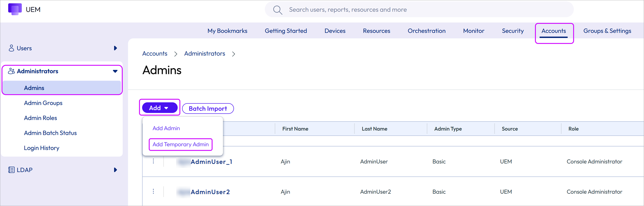Viewport: 644px width, 206px height.
Task: Click the Users person icon in sidebar
Action: [11, 48]
